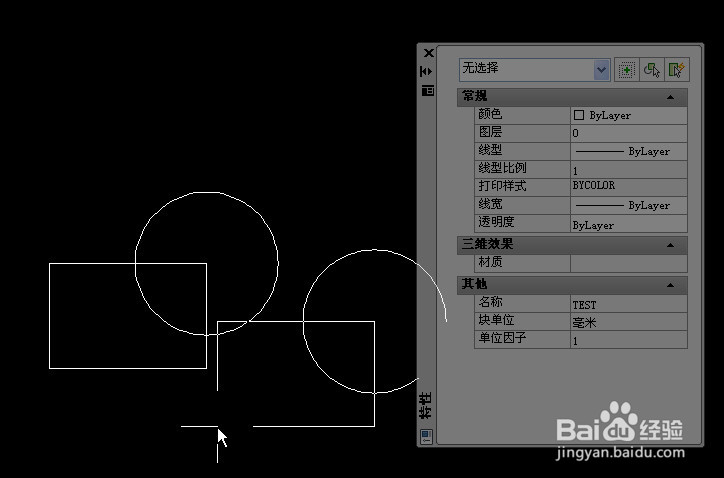Open the Quick Select icon
This screenshot has width=724, height=478.
677,70
